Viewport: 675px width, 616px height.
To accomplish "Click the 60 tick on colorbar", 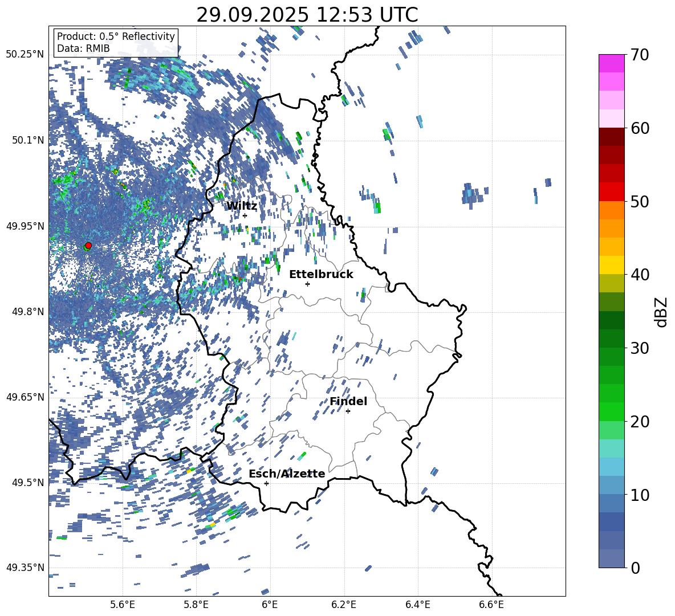I will tap(639, 128).
